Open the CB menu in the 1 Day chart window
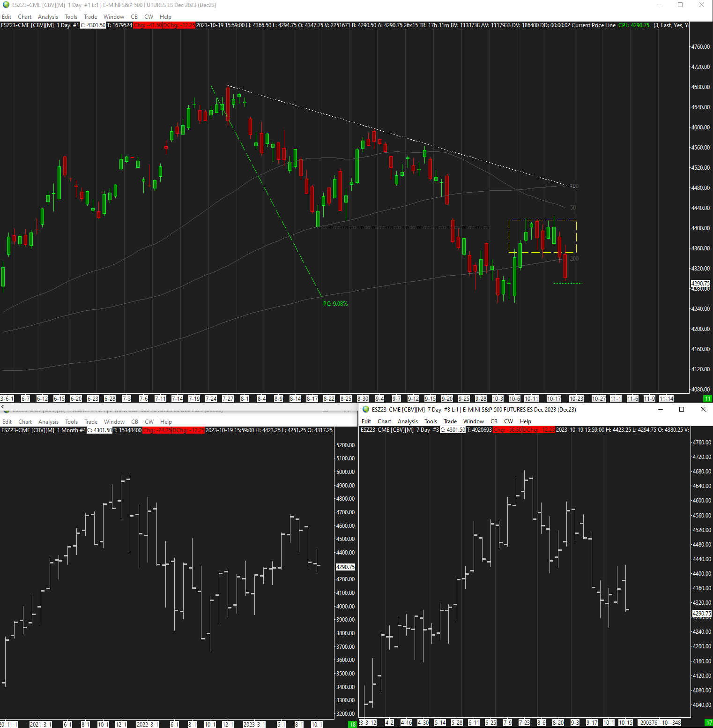The width and height of the screenshot is (713, 728). click(134, 17)
